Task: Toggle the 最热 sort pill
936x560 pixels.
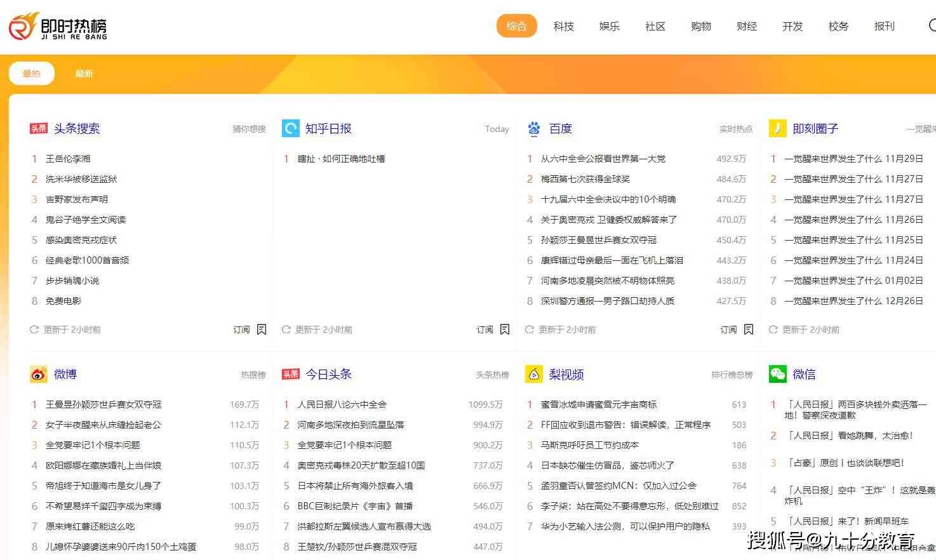Action: [x=32, y=74]
